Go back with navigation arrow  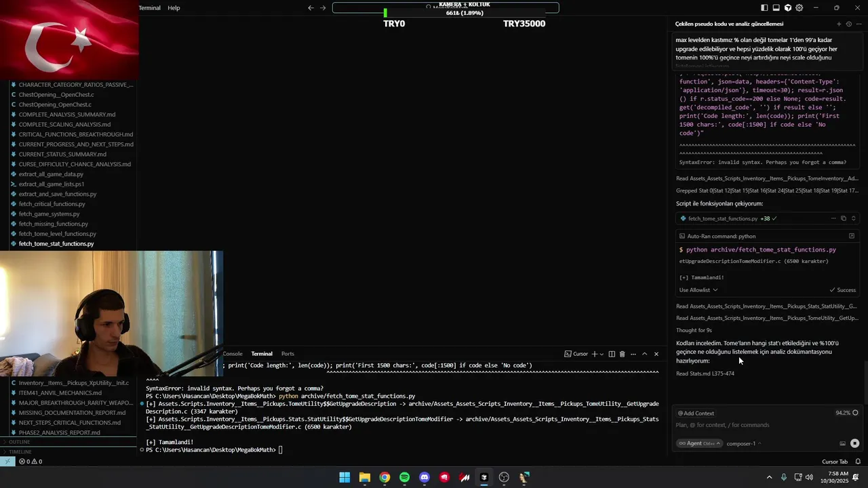pyautogui.click(x=311, y=8)
